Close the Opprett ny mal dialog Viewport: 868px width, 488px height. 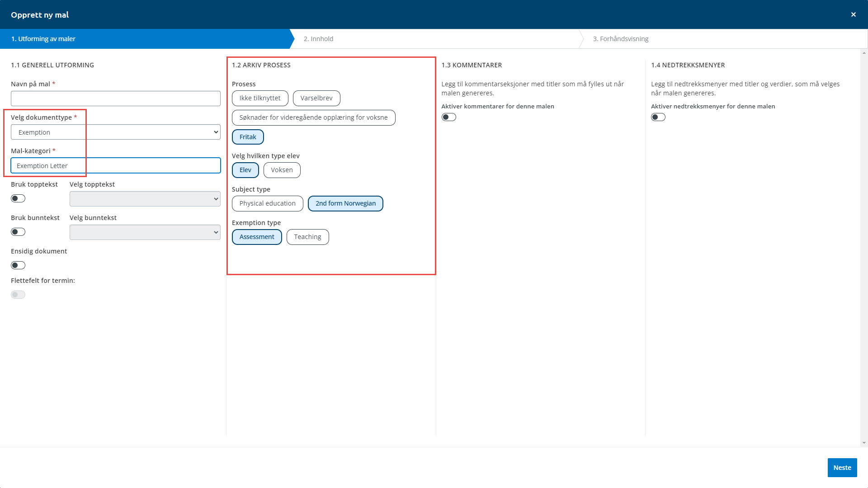[x=853, y=14]
